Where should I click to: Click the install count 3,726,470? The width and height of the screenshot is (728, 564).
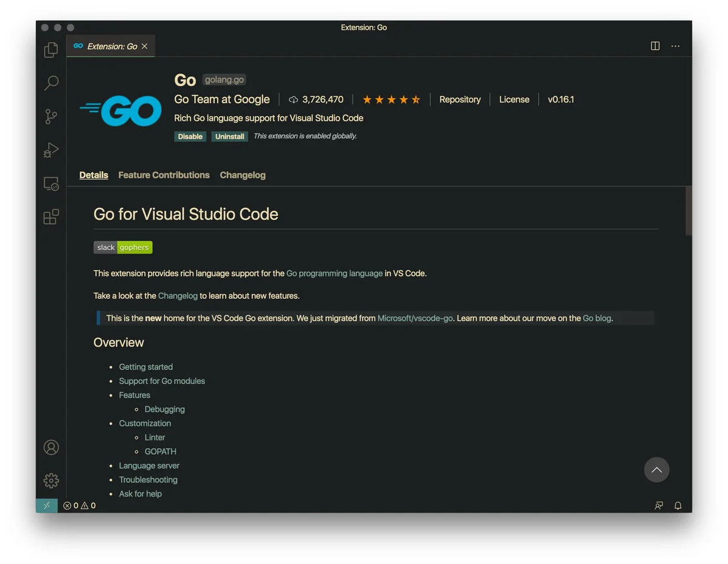click(x=316, y=99)
